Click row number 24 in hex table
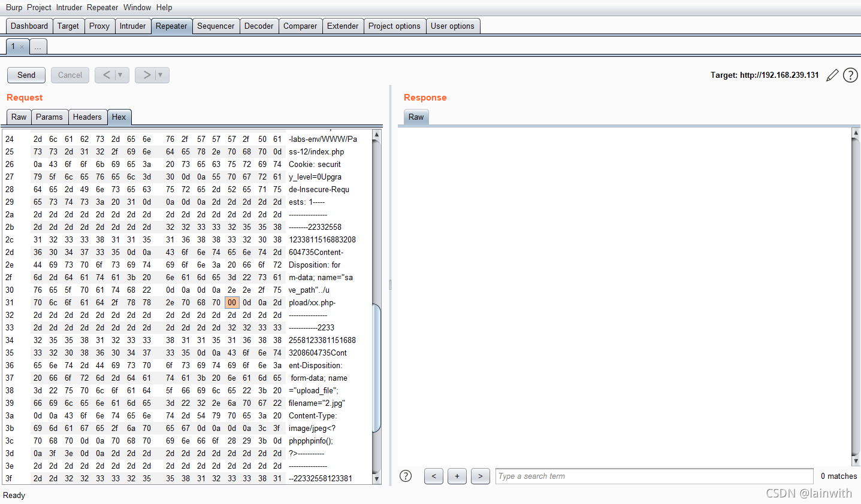861x504 pixels. coord(9,139)
